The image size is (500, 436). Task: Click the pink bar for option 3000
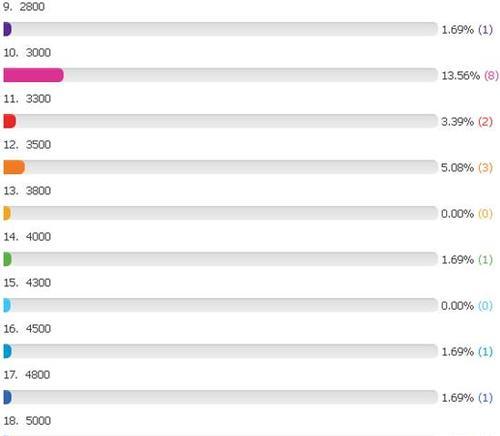tap(33, 75)
